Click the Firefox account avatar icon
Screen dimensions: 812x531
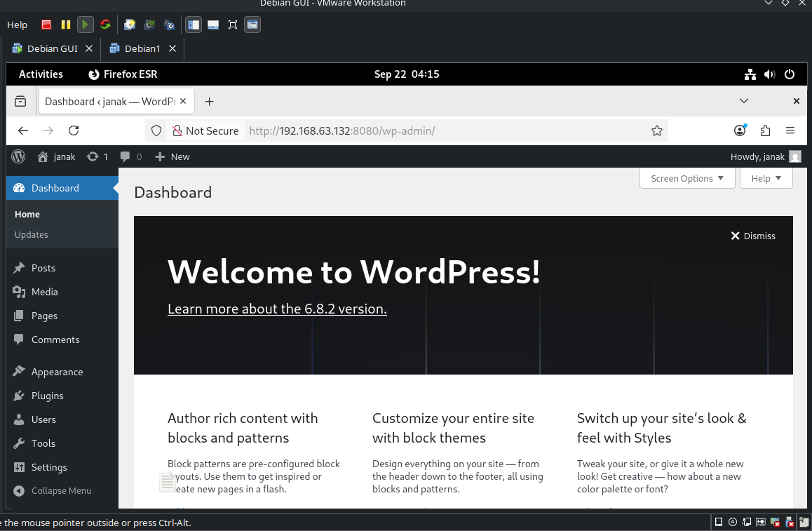tap(740, 130)
